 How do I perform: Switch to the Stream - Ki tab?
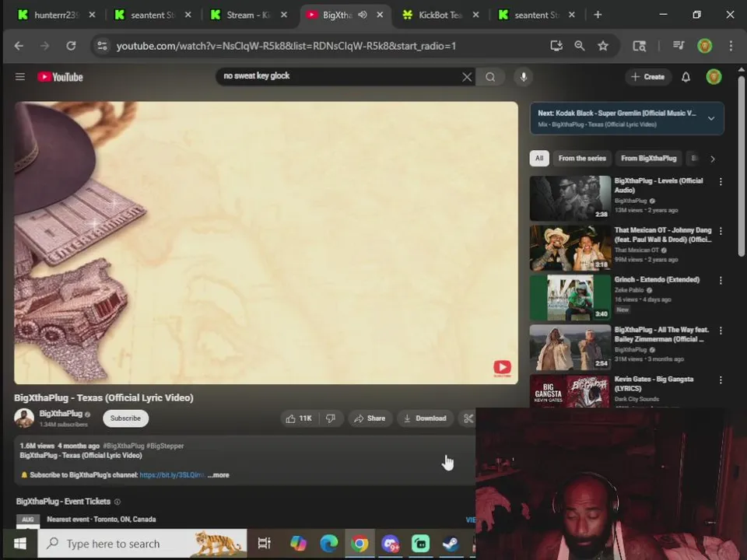click(247, 16)
